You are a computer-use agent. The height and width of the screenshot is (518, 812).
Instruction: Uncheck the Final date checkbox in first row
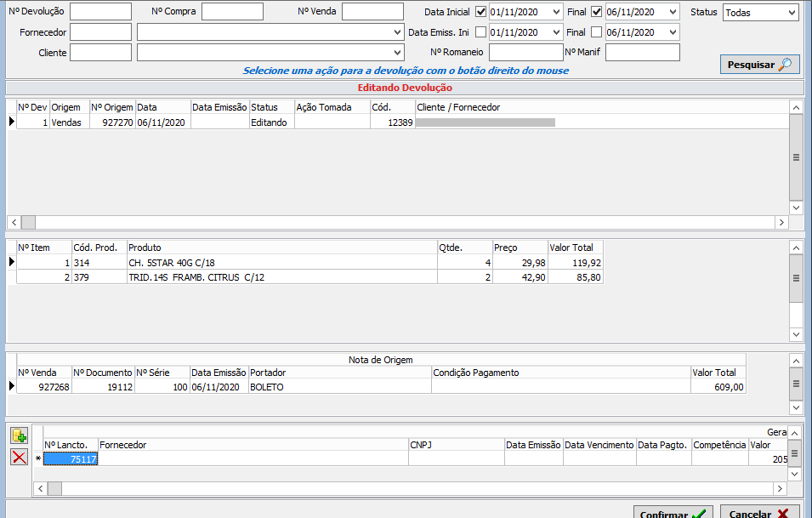coord(596,12)
